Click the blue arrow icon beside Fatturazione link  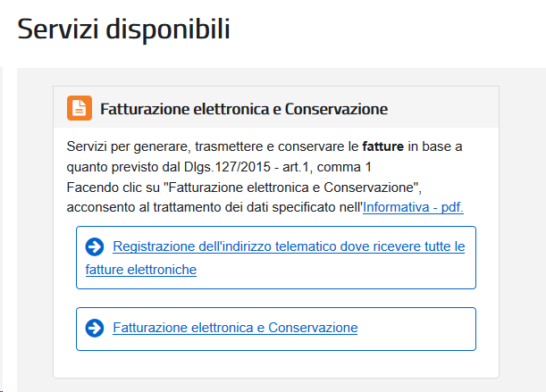click(95, 328)
